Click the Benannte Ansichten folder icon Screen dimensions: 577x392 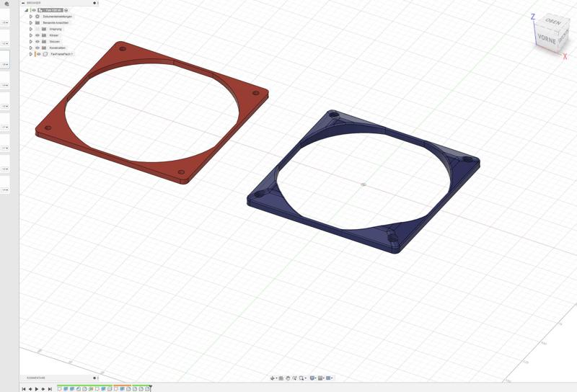click(x=38, y=23)
